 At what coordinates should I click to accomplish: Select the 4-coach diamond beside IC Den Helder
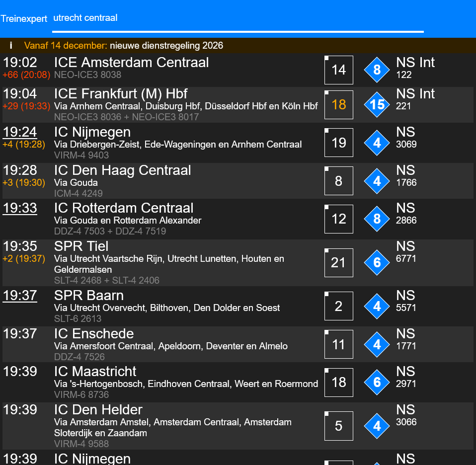click(377, 426)
